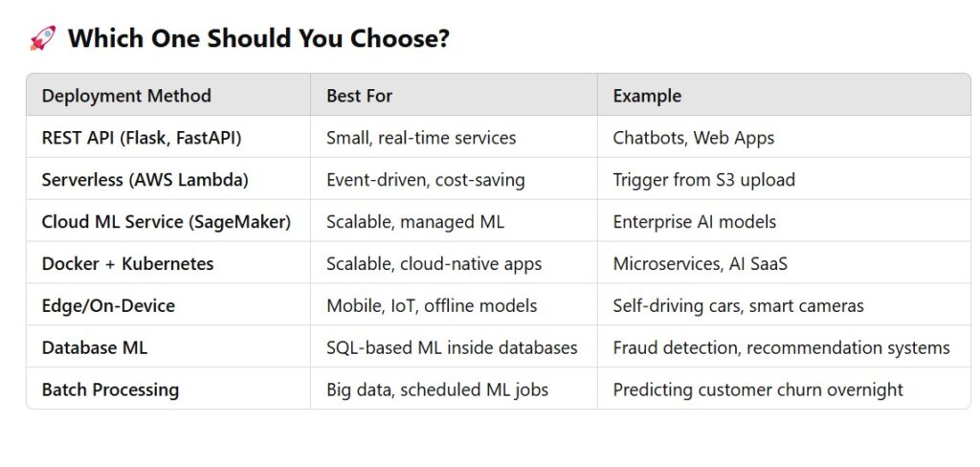Viewport: 980px width, 467px height.
Task: Click Event-driven, cost-saving text
Action: (x=426, y=180)
